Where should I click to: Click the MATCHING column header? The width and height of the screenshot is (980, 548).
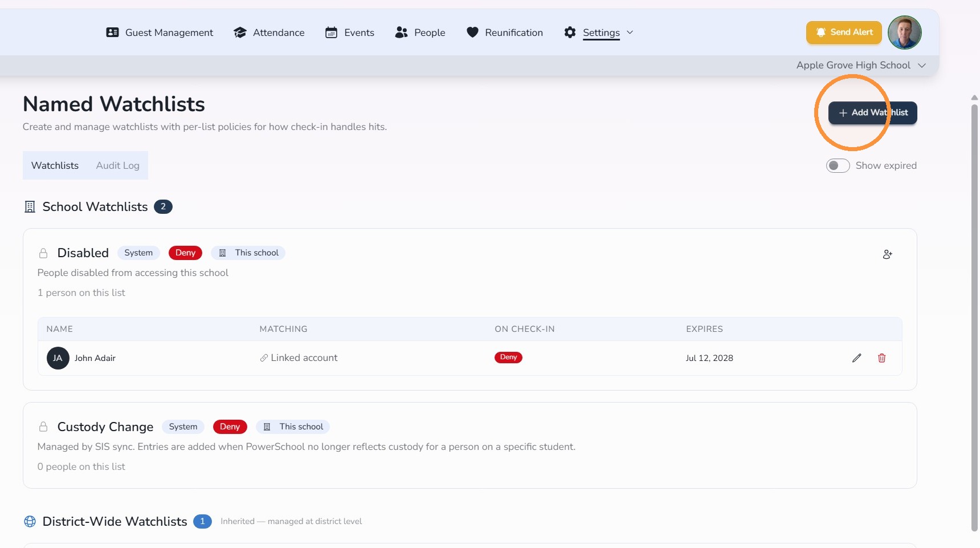[283, 329]
